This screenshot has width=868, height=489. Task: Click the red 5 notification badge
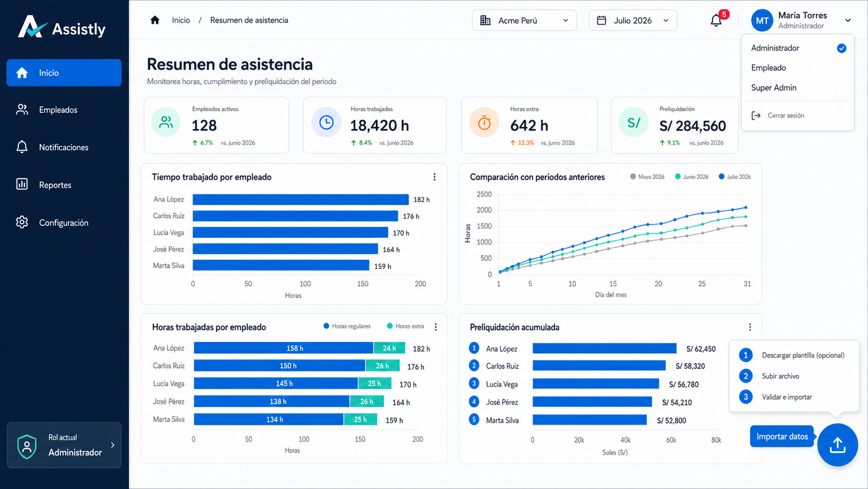[724, 14]
